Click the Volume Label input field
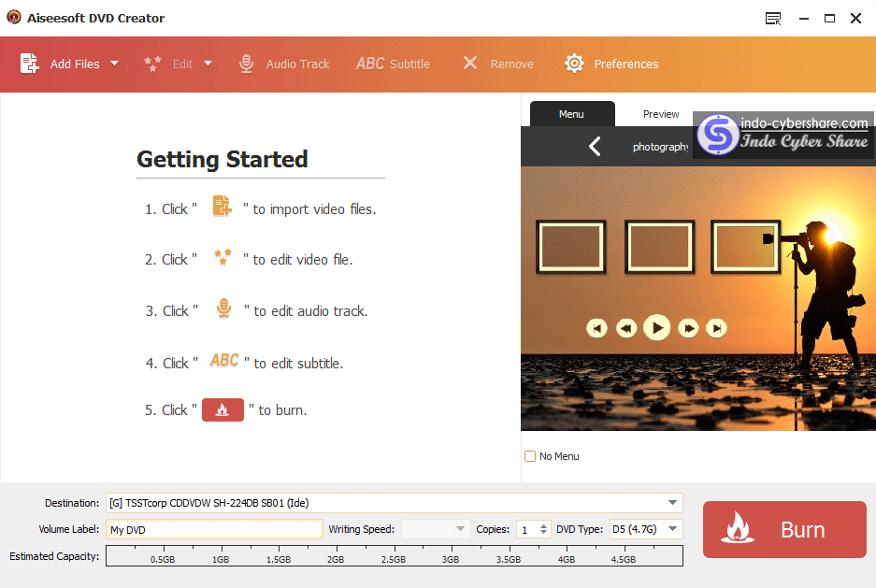This screenshot has width=876, height=588. (214, 529)
